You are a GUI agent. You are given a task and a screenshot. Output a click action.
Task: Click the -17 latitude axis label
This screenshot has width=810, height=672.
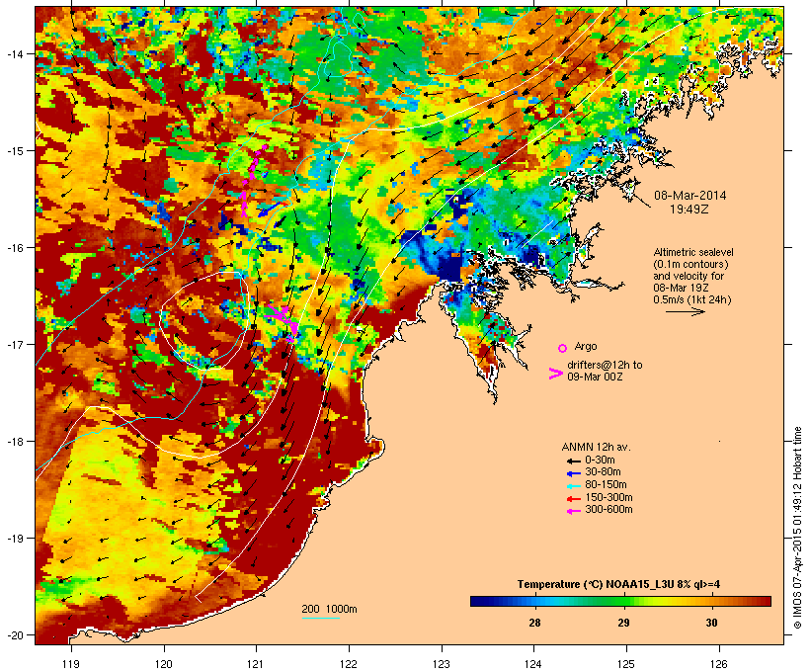point(16,344)
